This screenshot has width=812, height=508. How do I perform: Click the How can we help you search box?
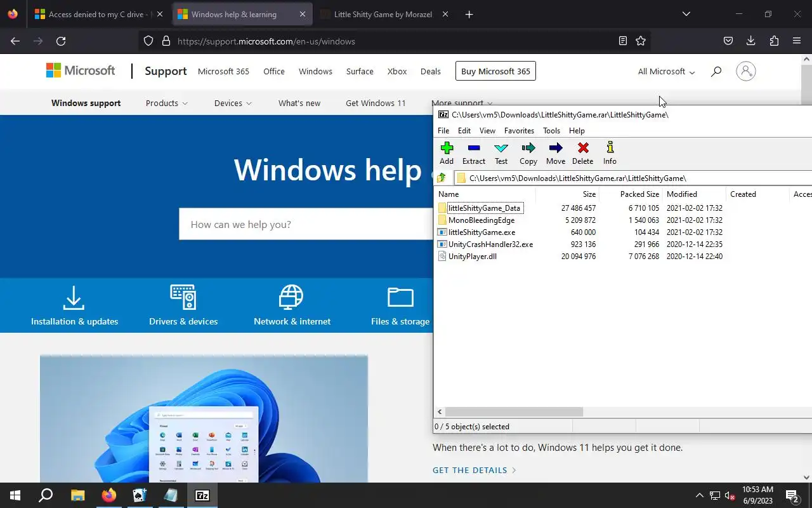coord(306,224)
